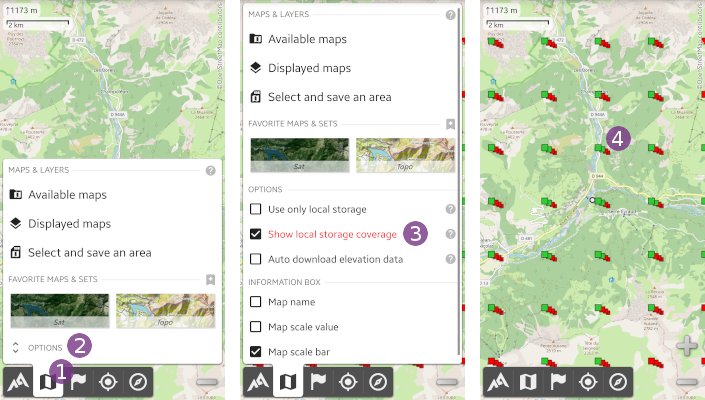The image size is (705, 400).
Task: Choose Select and save an area in the middle panel
Action: [x=329, y=97]
